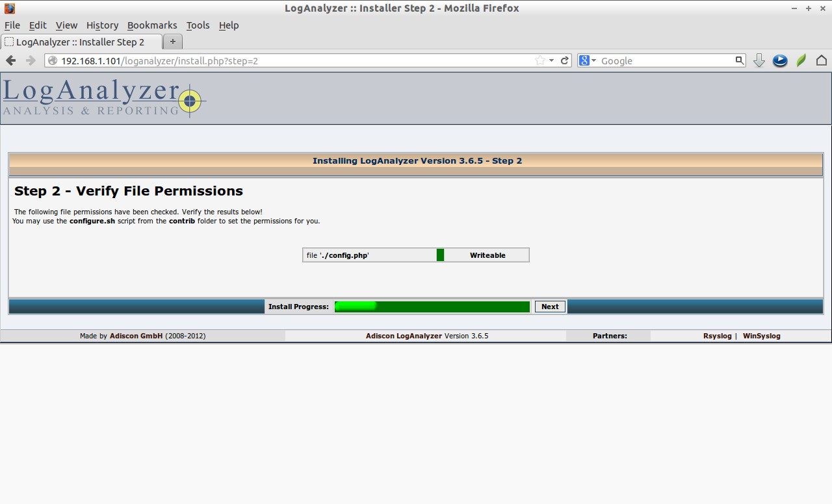832x504 pixels.
Task: Open the Adiscon LogAnalyzer footer link
Action: [x=404, y=336]
